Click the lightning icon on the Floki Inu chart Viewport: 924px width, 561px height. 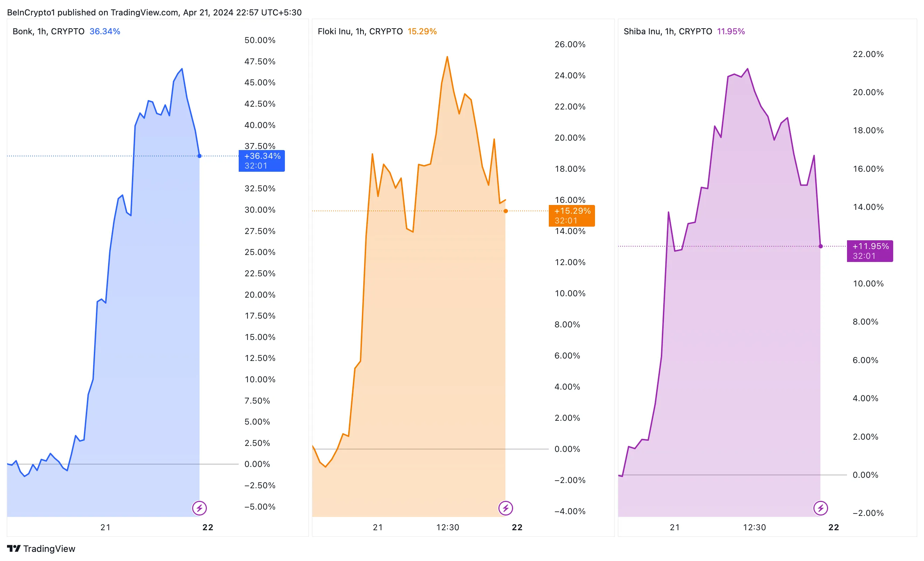505,508
